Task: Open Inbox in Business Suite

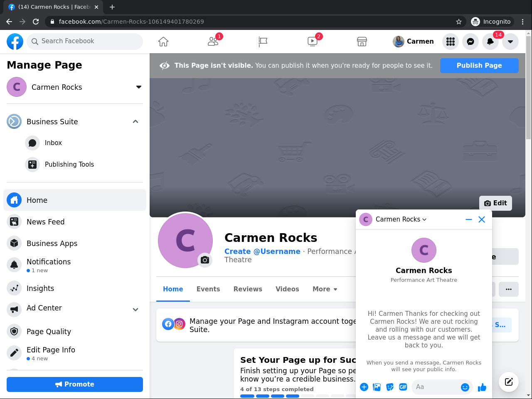Action: click(x=75, y=143)
